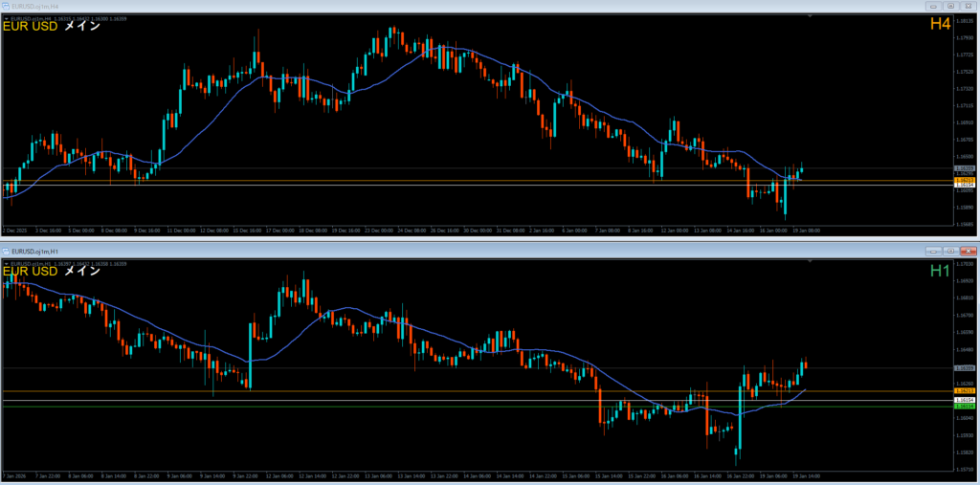Activate the EURUSD H4 window title bar
Viewport: 980px width, 485px height.
point(479,5)
